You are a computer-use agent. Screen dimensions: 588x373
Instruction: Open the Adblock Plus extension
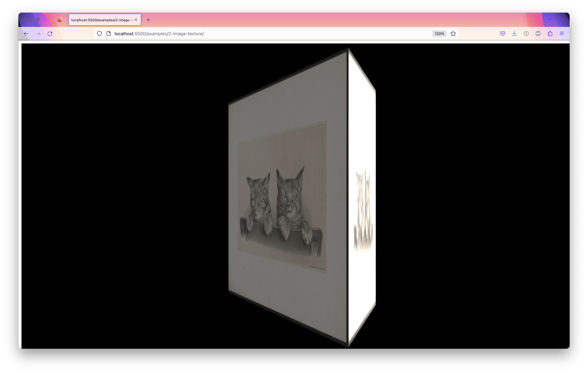[x=538, y=34]
